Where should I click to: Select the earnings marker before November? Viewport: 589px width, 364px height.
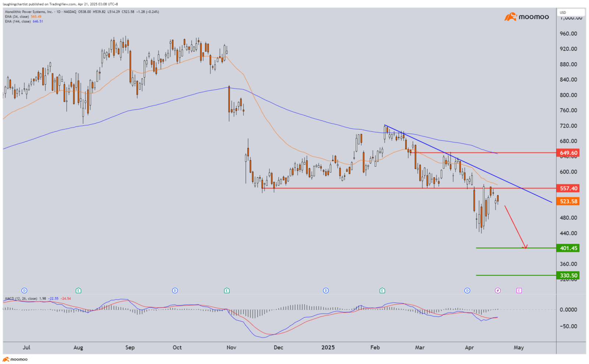[227, 290]
